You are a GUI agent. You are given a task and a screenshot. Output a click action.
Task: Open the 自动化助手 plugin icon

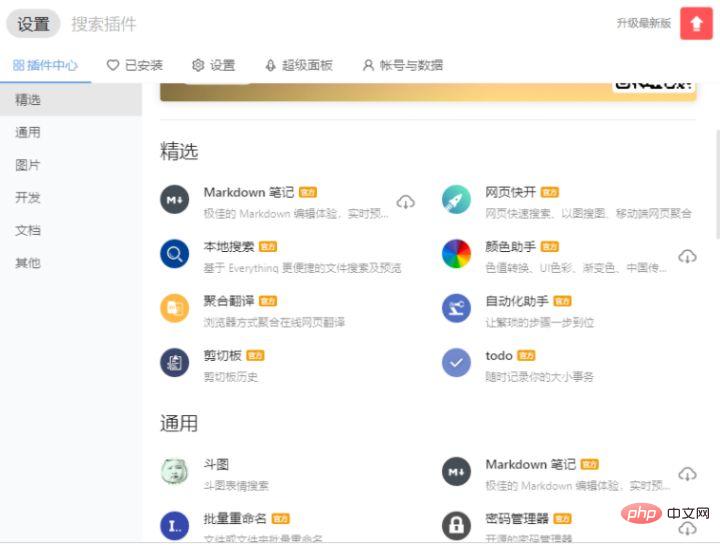tap(456, 308)
